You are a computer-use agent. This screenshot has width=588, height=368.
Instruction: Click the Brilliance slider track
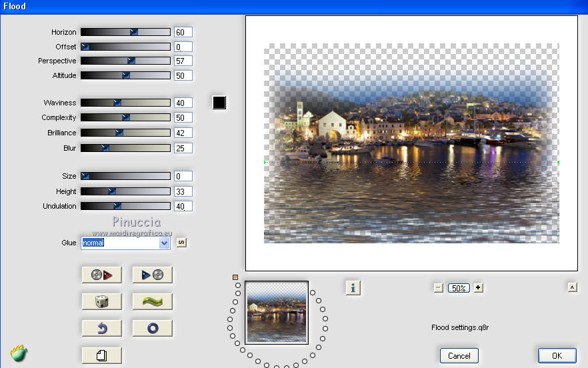tap(125, 133)
